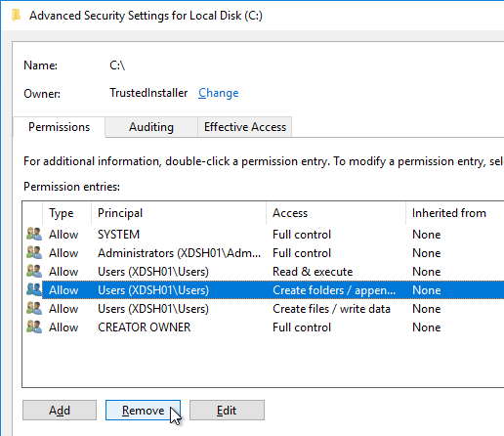Select the SYSTEM Full control entry
The height and width of the screenshot is (436, 504).
coord(263,235)
